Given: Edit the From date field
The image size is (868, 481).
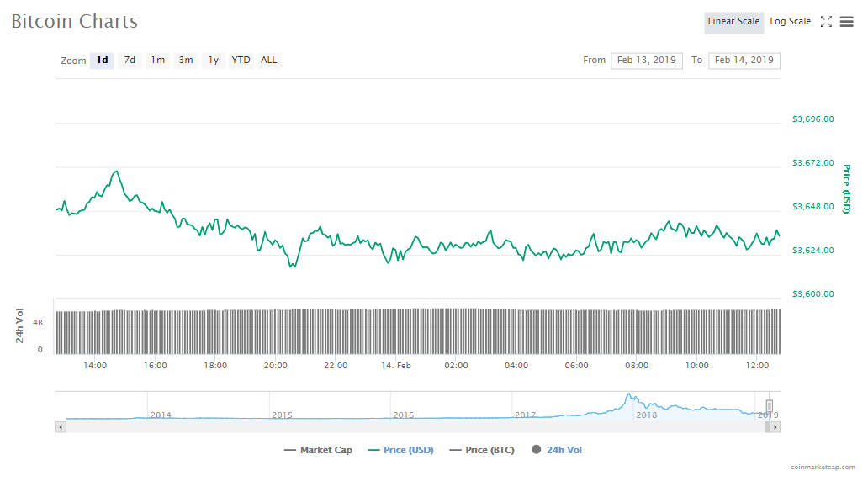Looking at the screenshot, I should [x=646, y=61].
